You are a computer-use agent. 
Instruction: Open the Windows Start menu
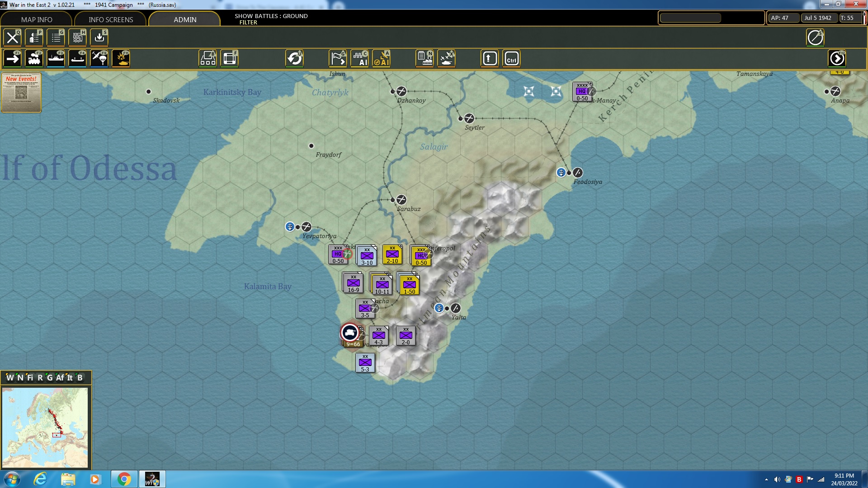(x=12, y=479)
